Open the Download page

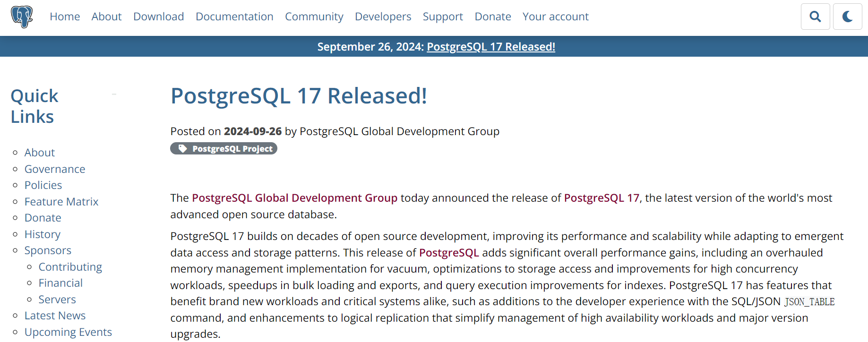[158, 17]
